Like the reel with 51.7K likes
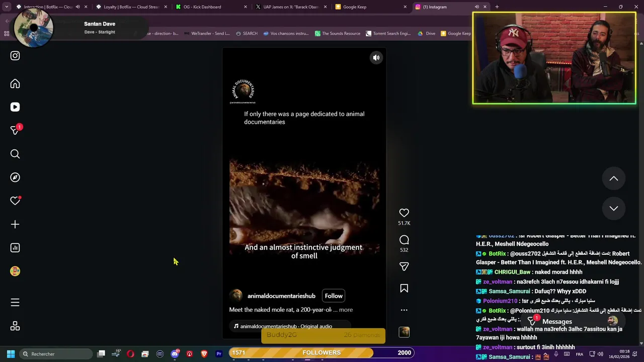The image size is (644, 362). tap(404, 213)
